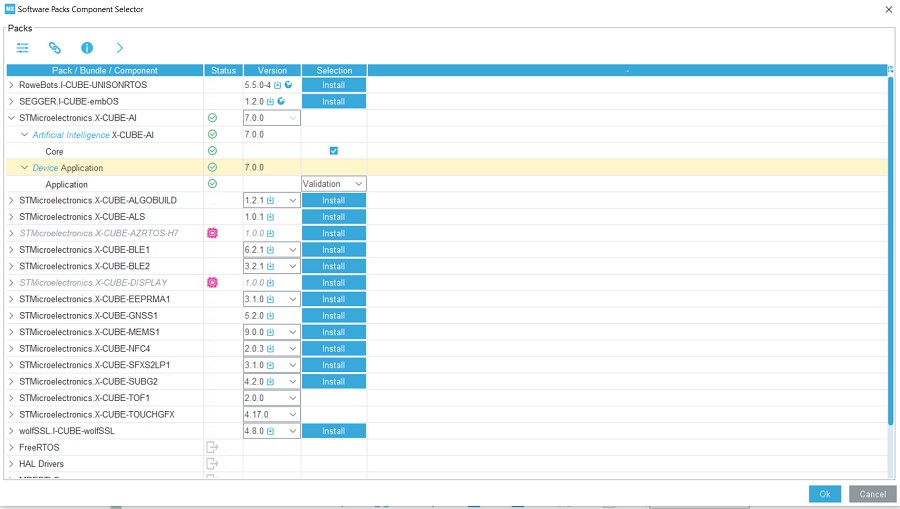Install the X-CUBE-SUBG2 pack
Screen dimensions: 900x509
pos(333,382)
